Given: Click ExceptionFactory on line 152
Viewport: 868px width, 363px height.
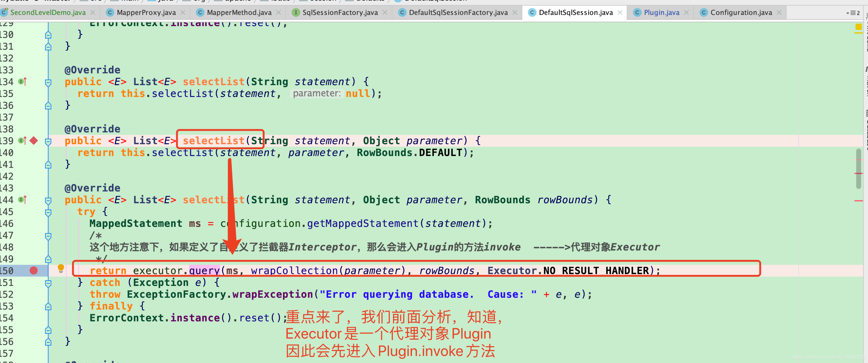Looking at the screenshot, I should click(x=176, y=294).
